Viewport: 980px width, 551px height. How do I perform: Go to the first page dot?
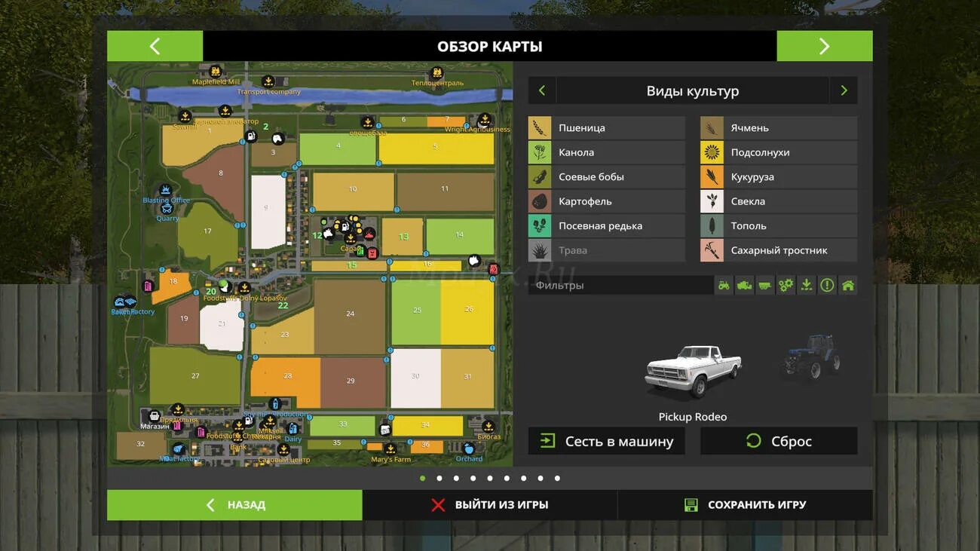pos(422,478)
